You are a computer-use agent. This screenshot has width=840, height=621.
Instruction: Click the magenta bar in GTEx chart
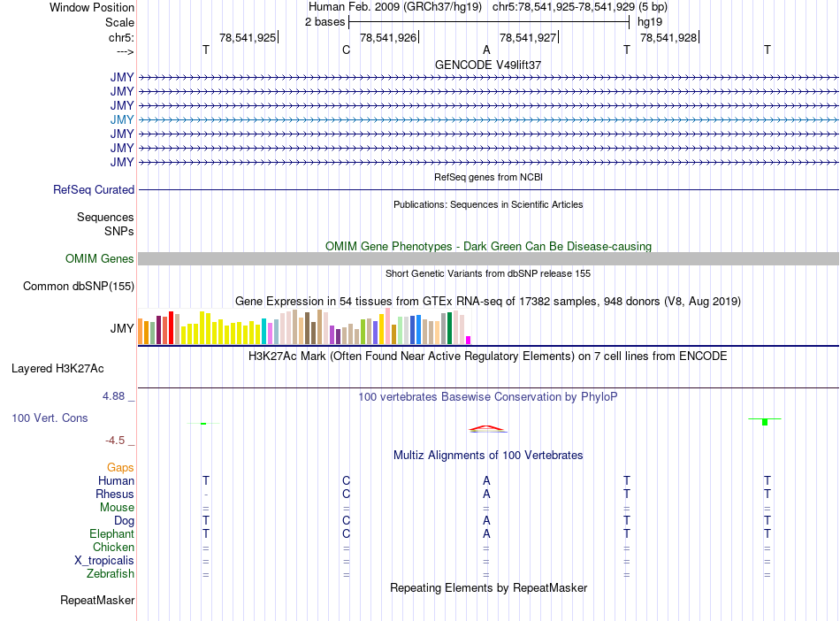[x=469, y=340]
